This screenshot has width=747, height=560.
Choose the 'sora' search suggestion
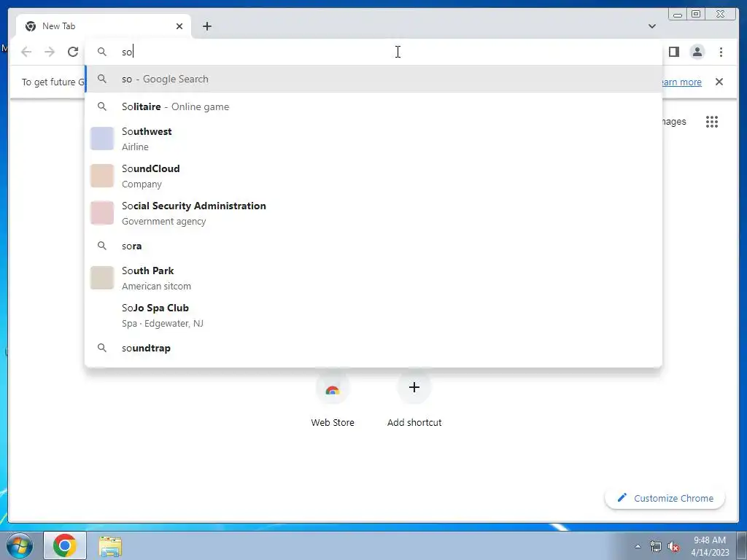[373, 246]
